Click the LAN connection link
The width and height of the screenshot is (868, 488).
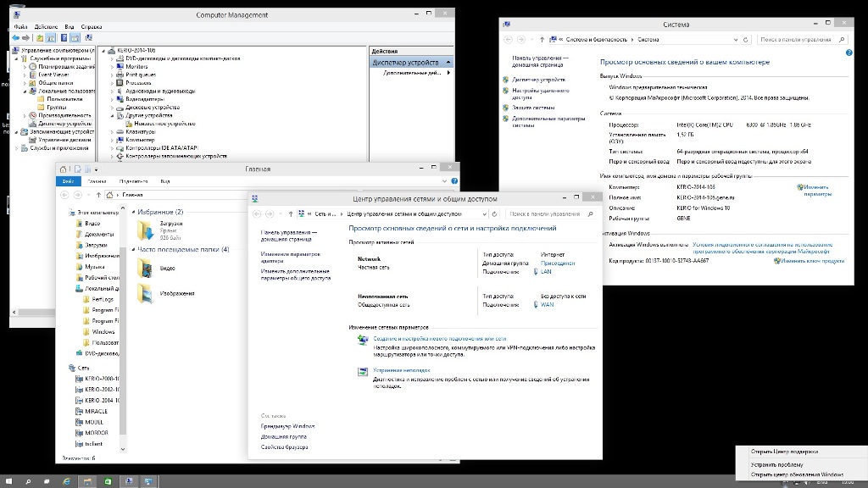(546, 272)
